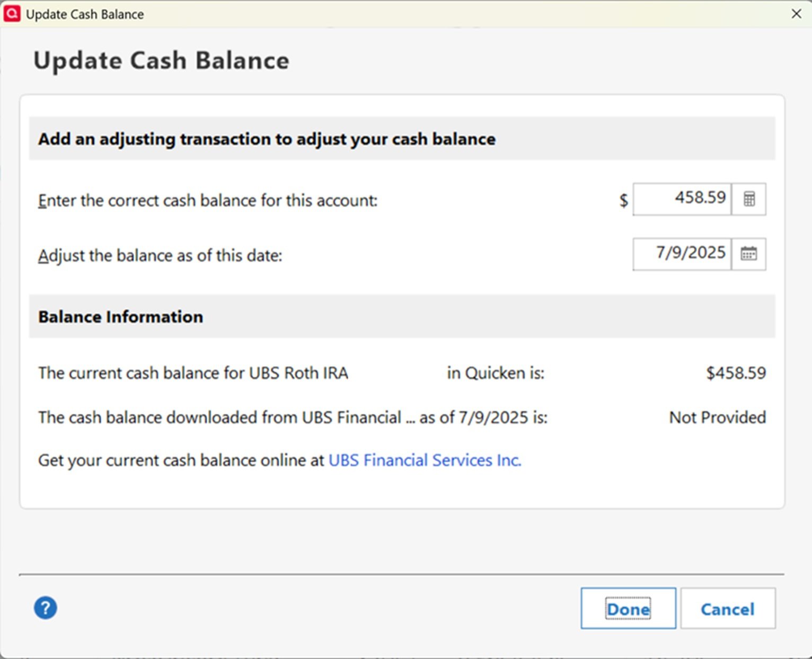Click the Cancel button
The image size is (812, 659).
click(728, 608)
